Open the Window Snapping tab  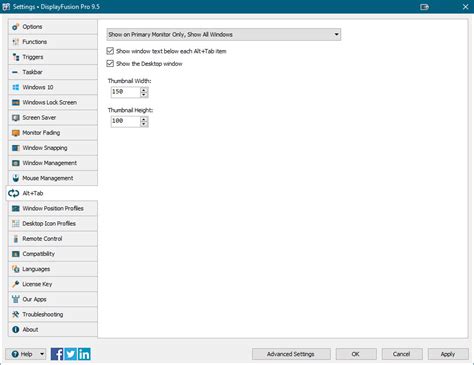(53, 148)
